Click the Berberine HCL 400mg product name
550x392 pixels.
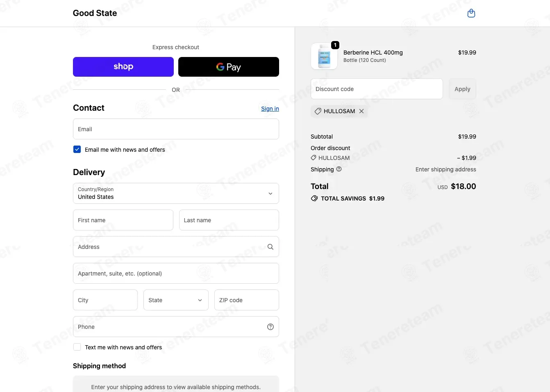point(373,52)
